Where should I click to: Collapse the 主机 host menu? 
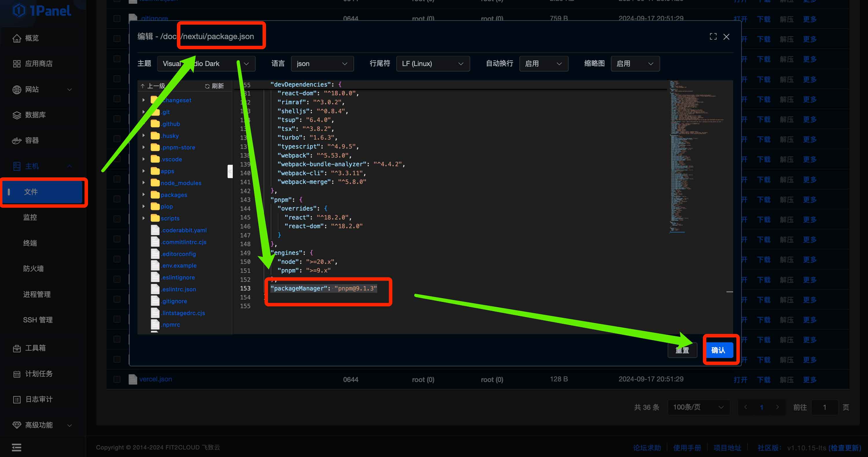pos(42,166)
